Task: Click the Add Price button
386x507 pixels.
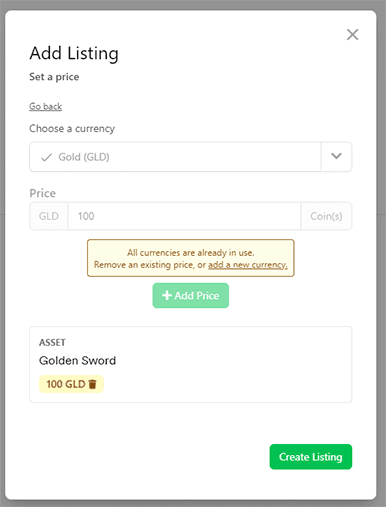Action: coord(191,295)
